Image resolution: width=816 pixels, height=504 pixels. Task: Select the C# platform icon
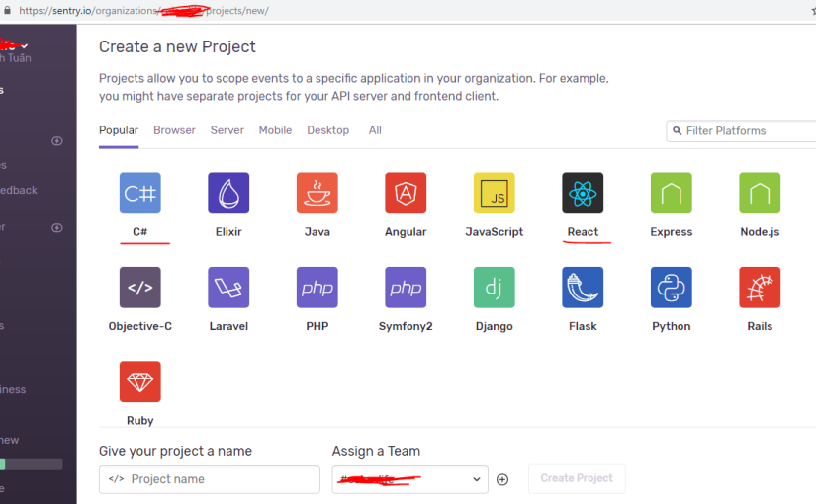pyautogui.click(x=140, y=193)
